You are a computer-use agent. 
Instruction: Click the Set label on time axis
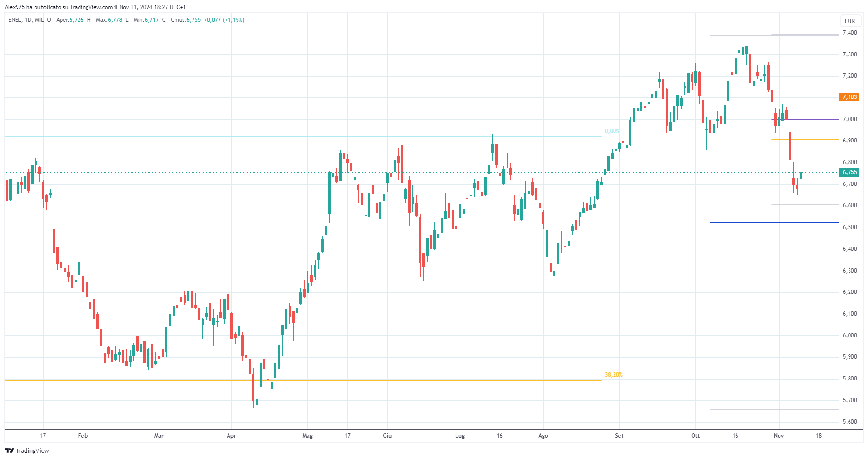click(x=619, y=436)
